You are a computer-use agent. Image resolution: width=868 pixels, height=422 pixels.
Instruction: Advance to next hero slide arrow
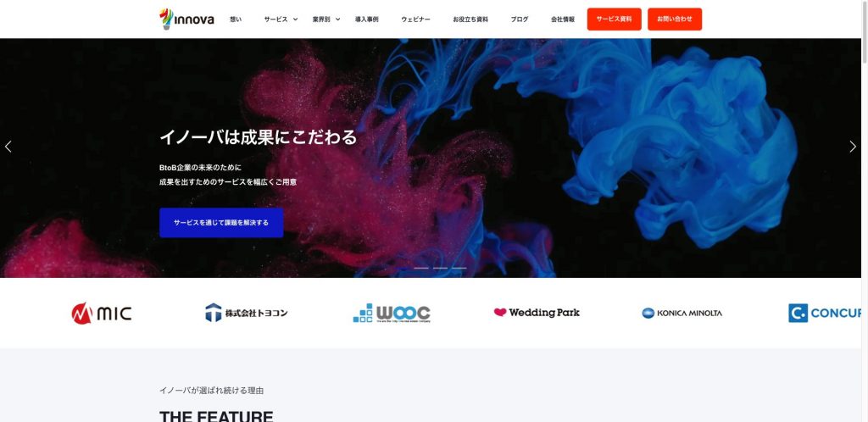(x=853, y=147)
